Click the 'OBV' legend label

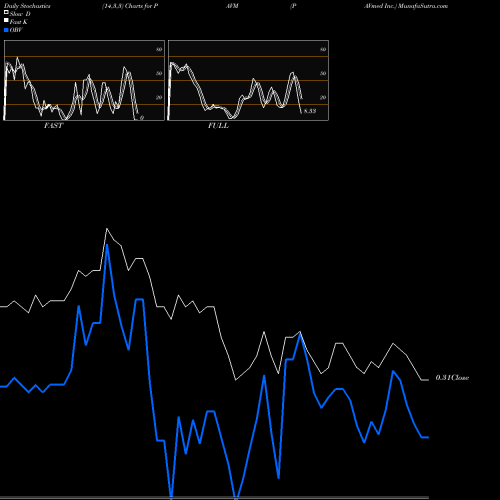[x=16, y=30]
